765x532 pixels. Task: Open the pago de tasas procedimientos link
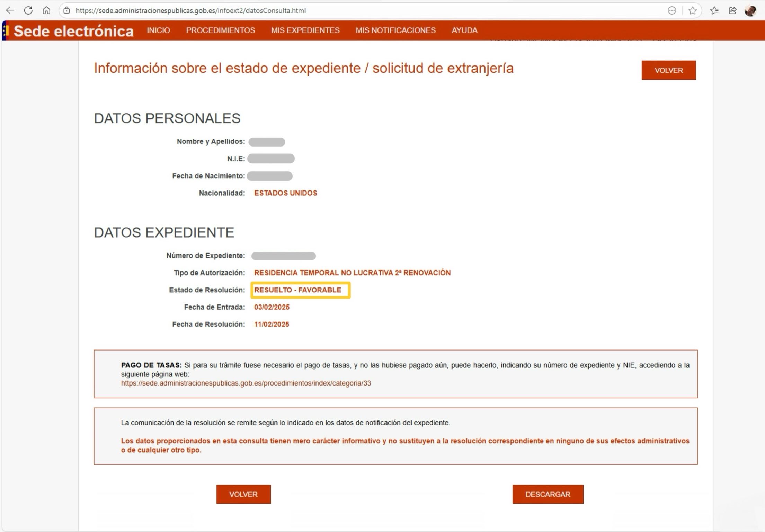(246, 383)
